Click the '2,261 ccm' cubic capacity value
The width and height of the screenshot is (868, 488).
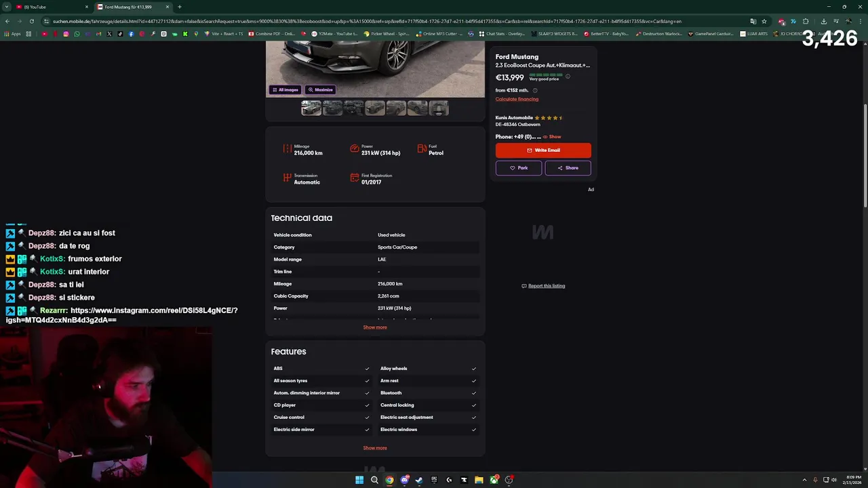389,296
